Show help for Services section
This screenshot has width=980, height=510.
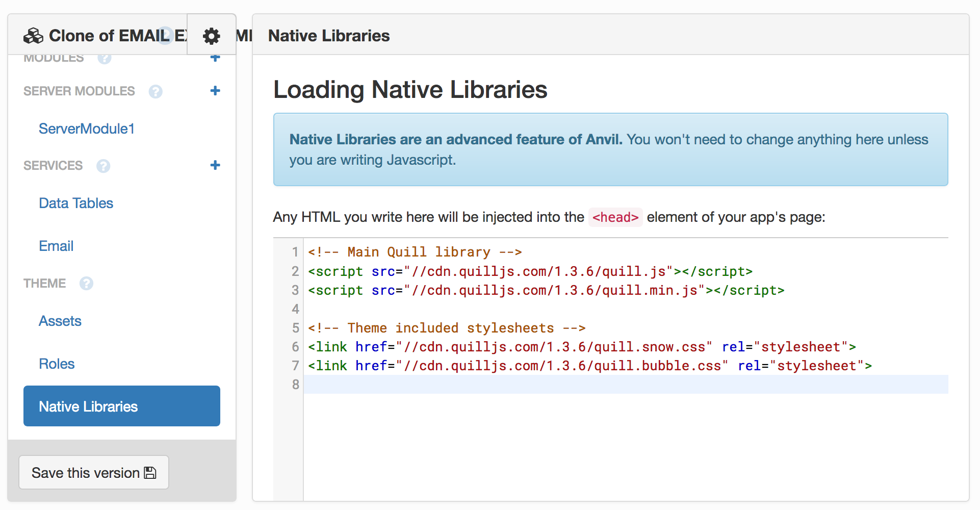point(104,166)
